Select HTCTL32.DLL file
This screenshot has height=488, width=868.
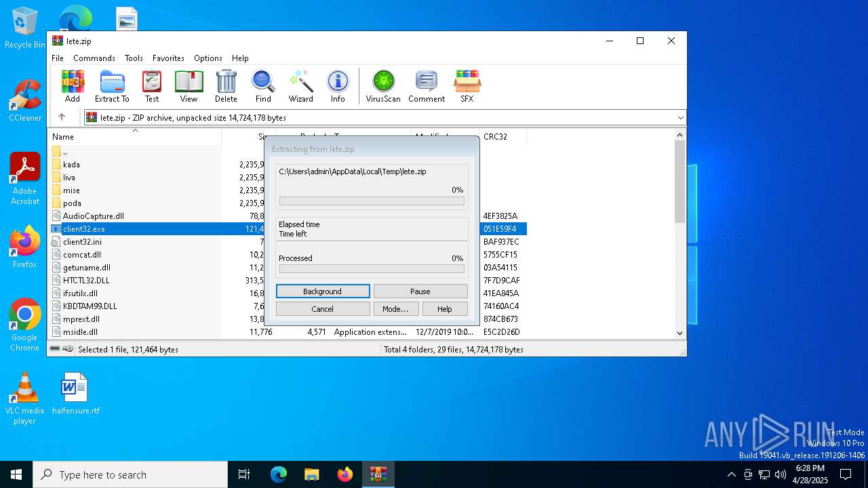[86, 281]
